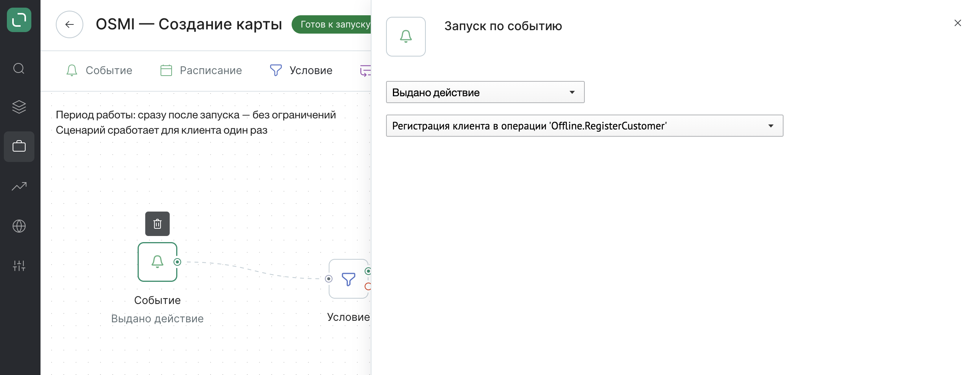Open settings sliders icon in sidebar
This screenshot has width=980, height=375.
coord(19,266)
